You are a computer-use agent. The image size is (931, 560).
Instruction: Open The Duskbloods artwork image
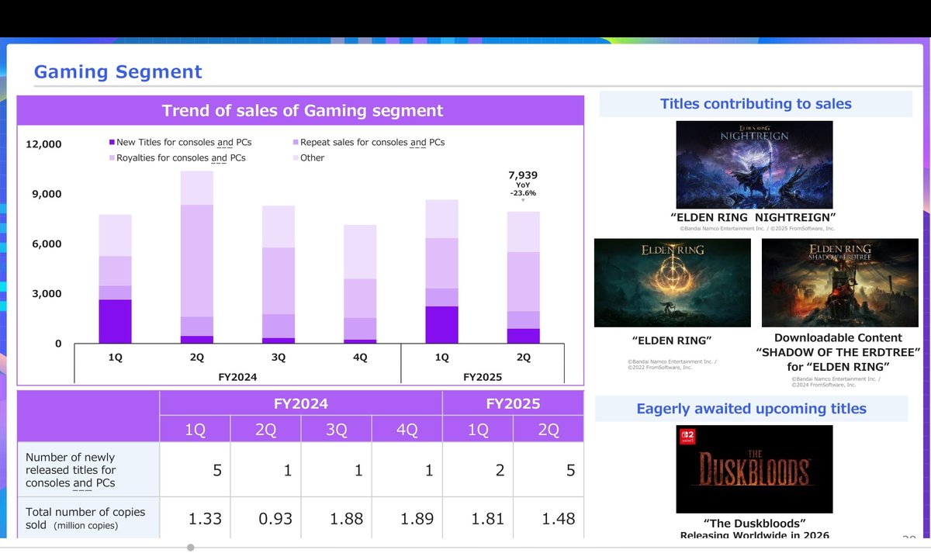[x=754, y=468]
